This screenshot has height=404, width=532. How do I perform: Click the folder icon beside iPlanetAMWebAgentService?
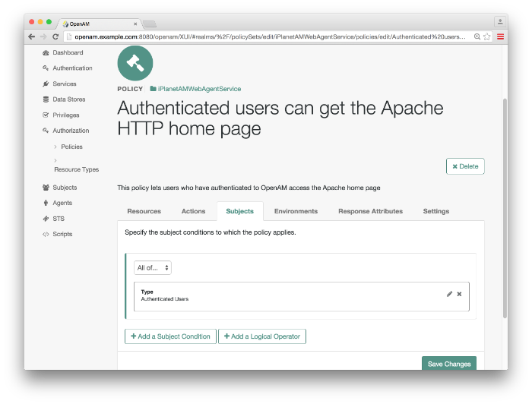153,89
